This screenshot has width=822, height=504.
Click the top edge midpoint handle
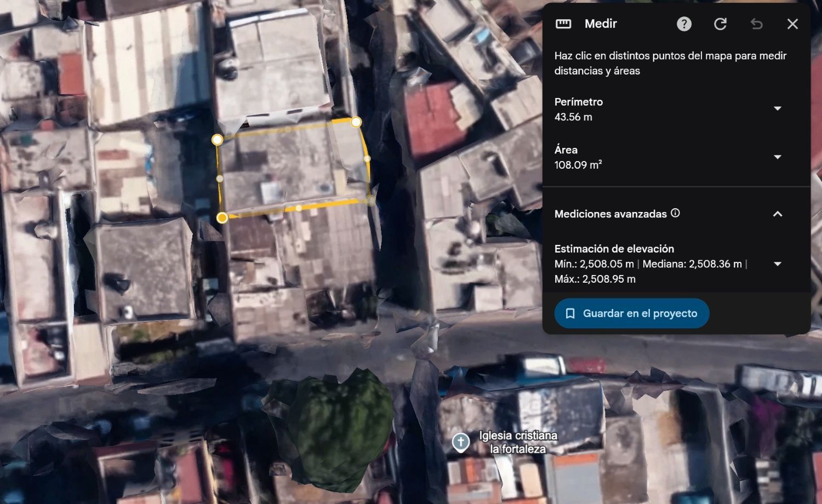click(288, 130)
